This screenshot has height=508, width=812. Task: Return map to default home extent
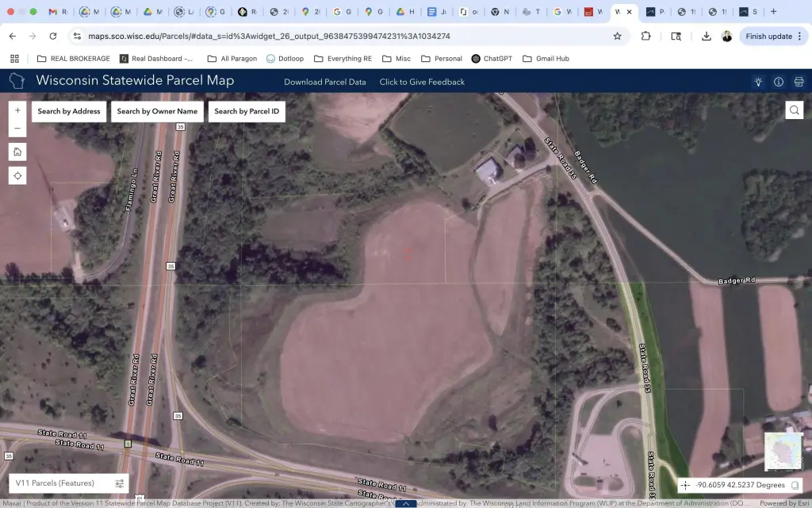[x=17, y=152]
